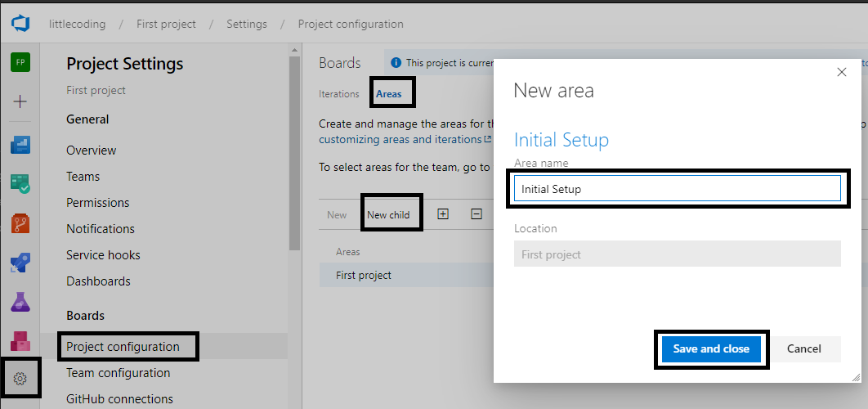868x409 pixels.
Task: Open the Overview hub icon in sidebar
Action: [x=20, y=145]
